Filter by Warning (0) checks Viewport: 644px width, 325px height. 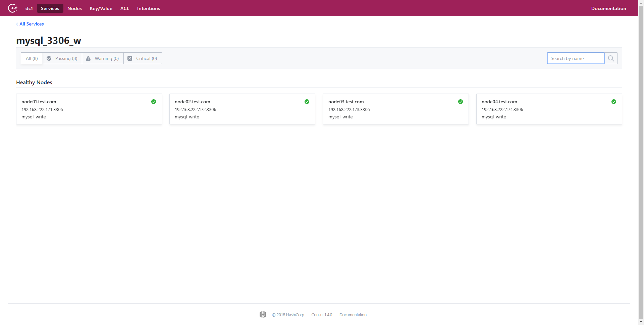[103, 58]
